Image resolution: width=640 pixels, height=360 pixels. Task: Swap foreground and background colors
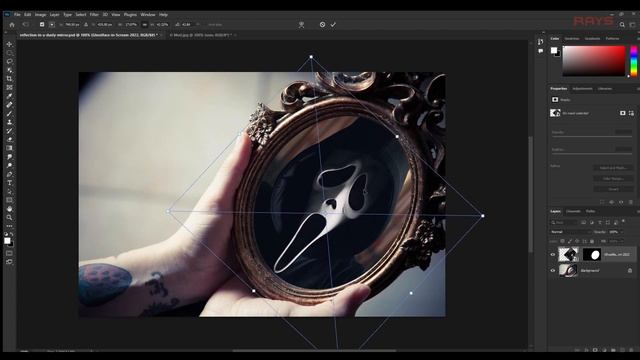(x=12, y=234)
